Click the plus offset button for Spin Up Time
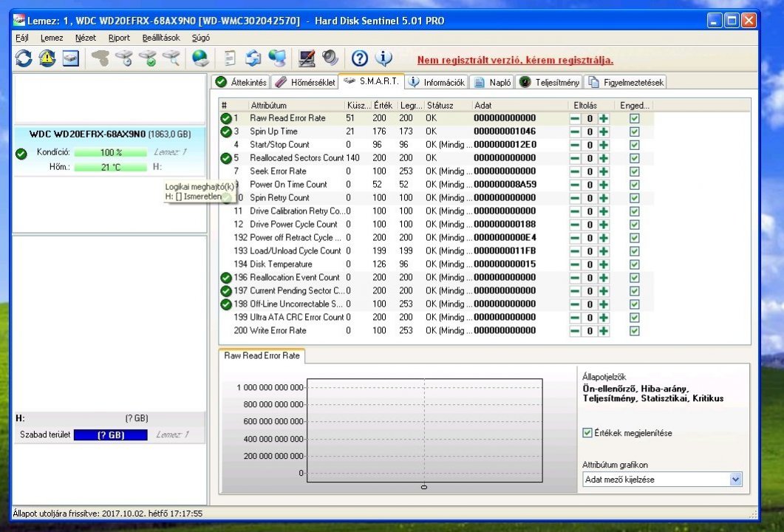Viewport: 784px width, 532px height. click(604, 132)
